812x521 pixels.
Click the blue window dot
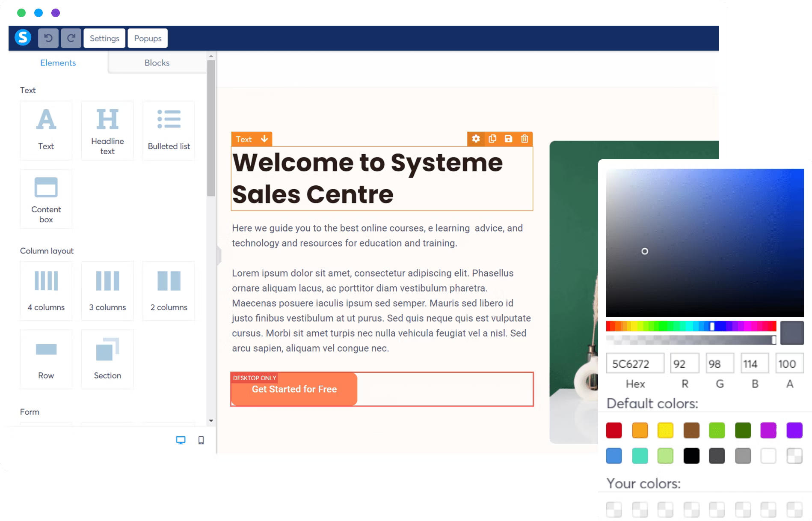pyautogui.click(x=39, y=13)
